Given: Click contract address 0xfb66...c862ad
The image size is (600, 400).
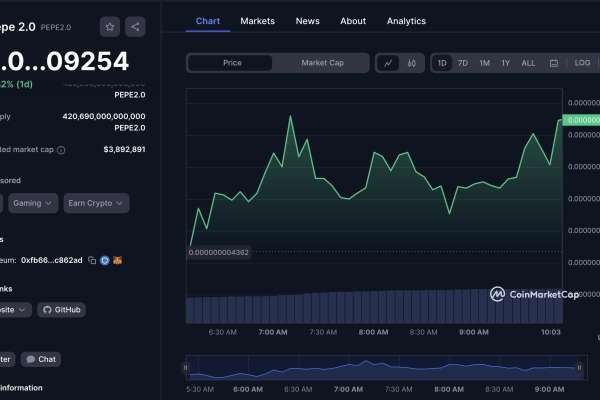Looking at the screenshot, I should click(52, 260).
